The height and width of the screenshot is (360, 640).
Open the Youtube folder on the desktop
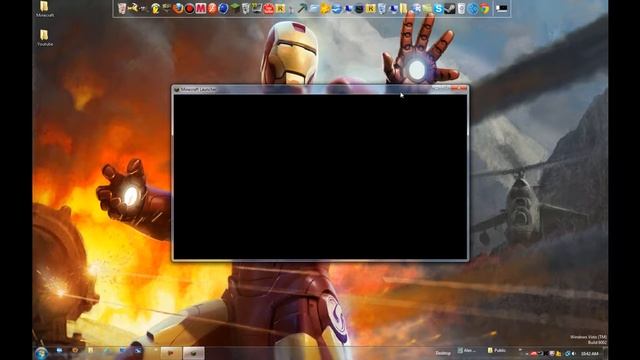[44, 38]
